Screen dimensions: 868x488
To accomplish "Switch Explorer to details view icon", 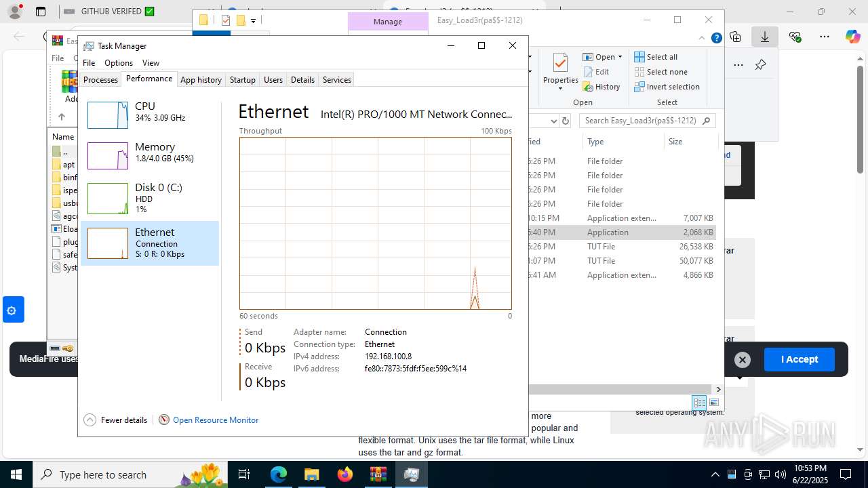I will click(699, 403).
